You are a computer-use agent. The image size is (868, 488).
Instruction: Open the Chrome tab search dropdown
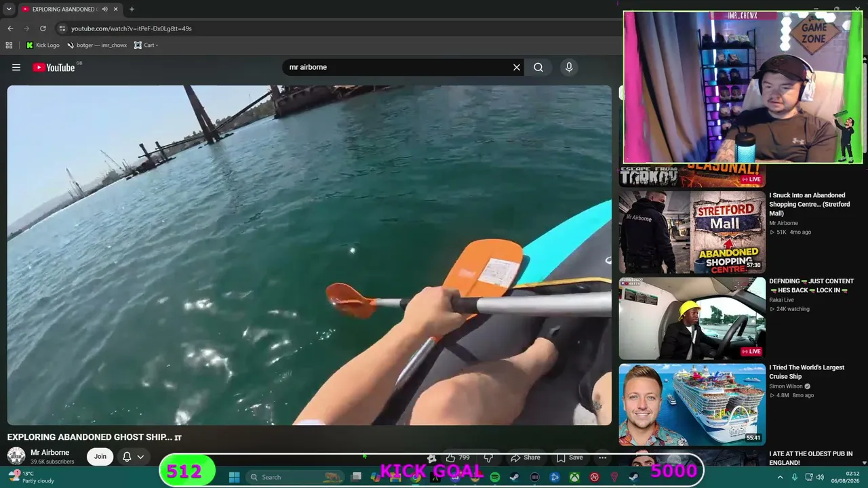click(x=9, y=9)
